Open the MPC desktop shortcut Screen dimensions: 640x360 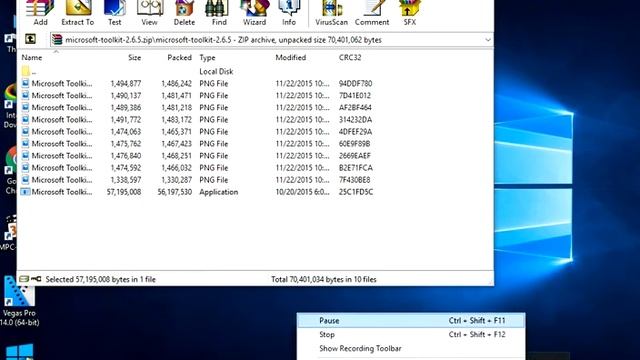pyautogui.click(x=9, y=233)
